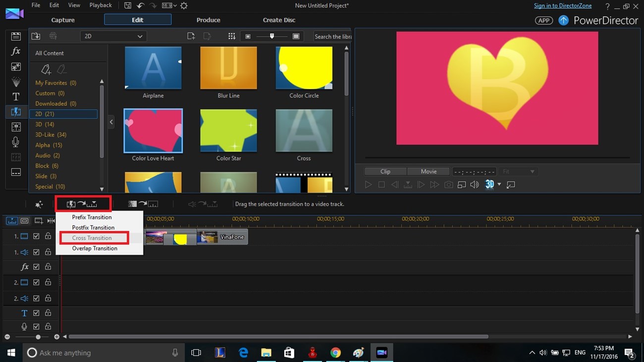
Task: Click the preview volume speaker icon
Action: [475, 185]
